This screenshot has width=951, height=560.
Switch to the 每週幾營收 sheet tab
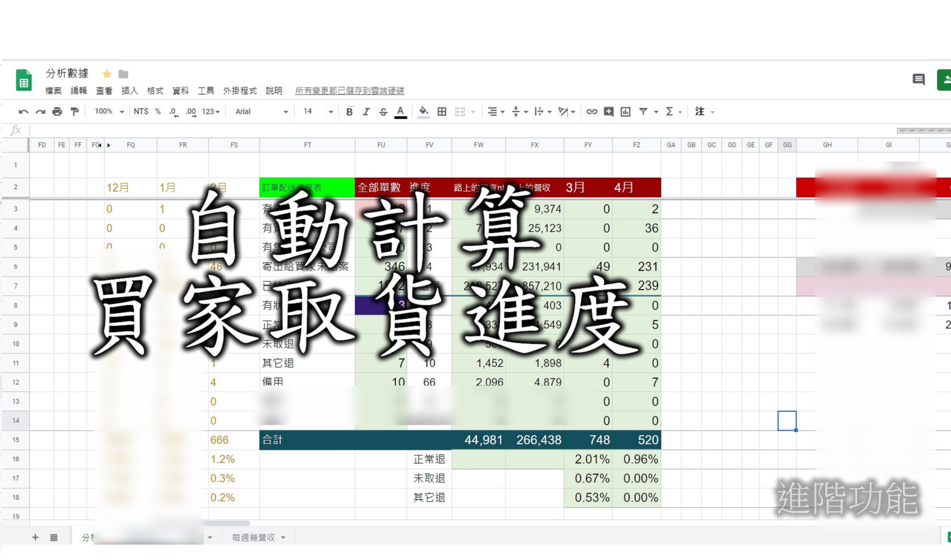click(x=253, y=537)
